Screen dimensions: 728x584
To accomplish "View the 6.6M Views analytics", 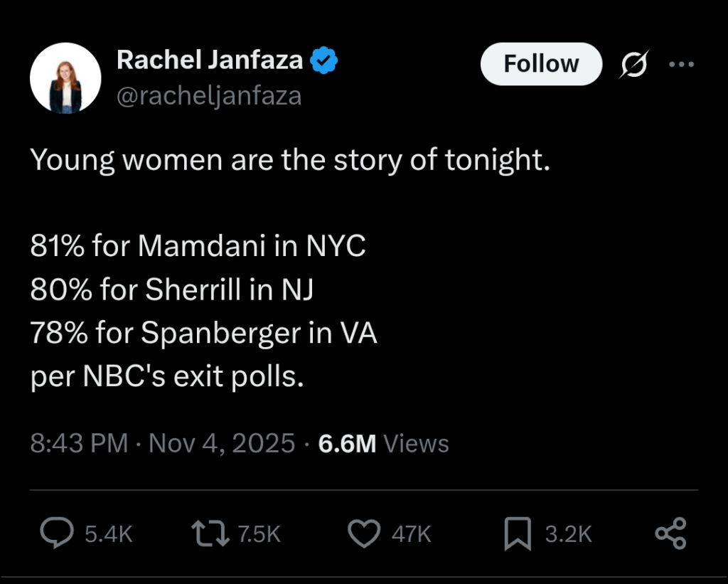I will (384, 443).
